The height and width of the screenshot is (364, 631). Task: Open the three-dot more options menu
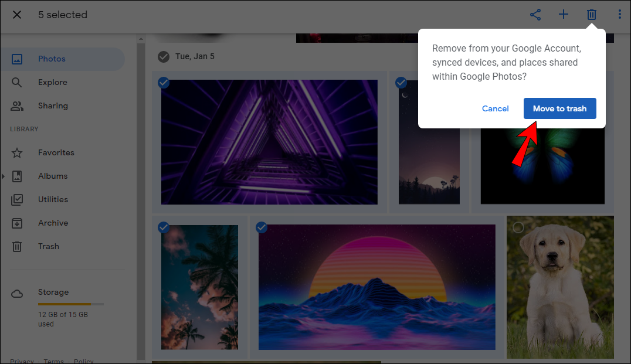click(619, 15)
